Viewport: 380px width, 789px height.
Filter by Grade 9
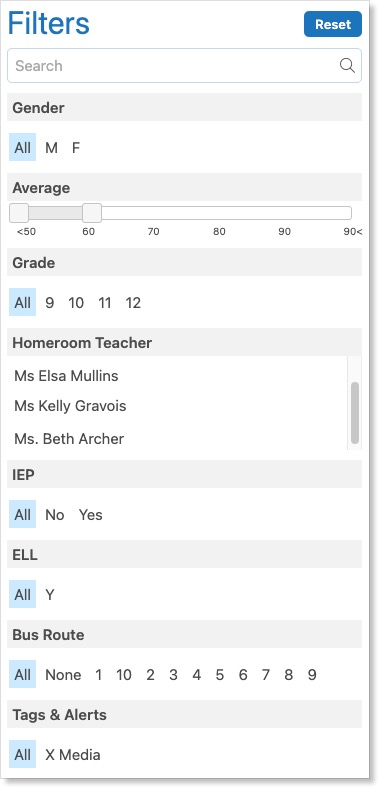[49, 302]
